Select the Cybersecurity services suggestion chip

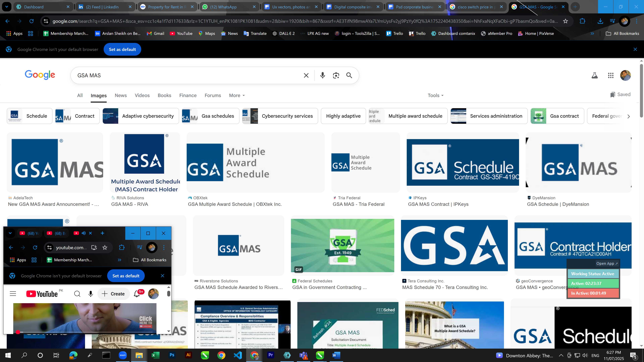[280, 116]
